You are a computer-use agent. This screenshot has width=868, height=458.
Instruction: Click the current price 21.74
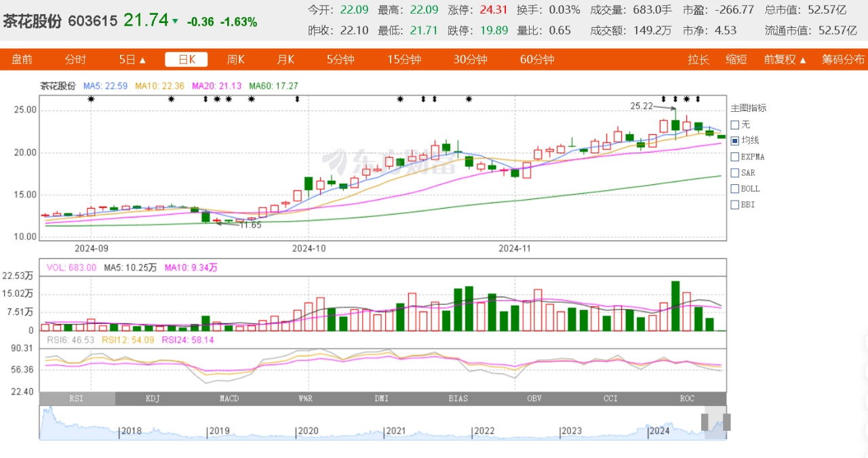145,20
